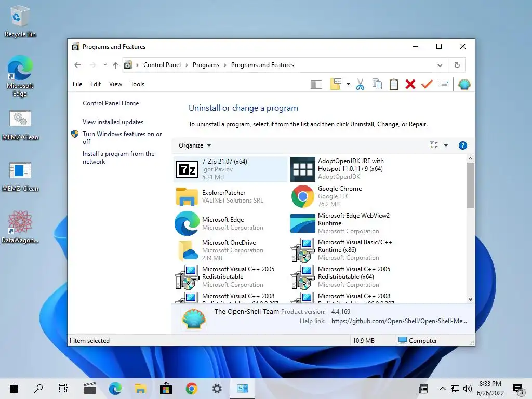Image resolution: width=532 pixels, height=399 pixels.
Task: Open the dropdown arrow beside Move To icon
Action: pyautogui.click(x=348, y=84)
